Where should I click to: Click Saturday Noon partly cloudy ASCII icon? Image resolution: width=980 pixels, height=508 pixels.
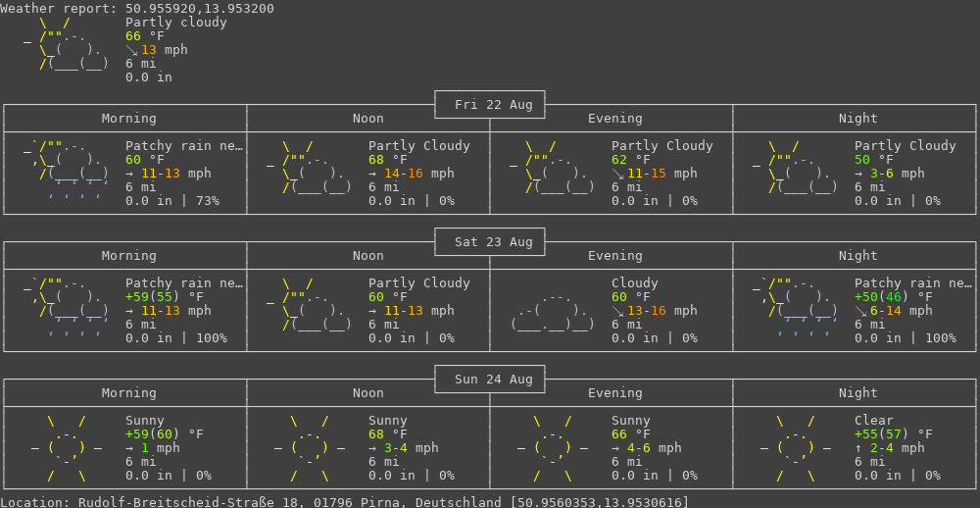pyautogui.click(x=309, y=304)
